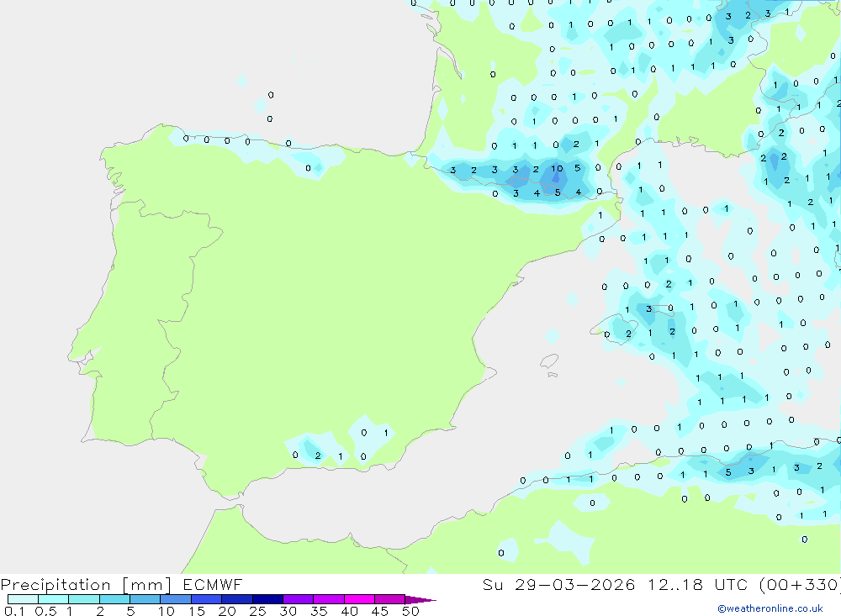Click the 0.5–1 mm legend color swatch

point(53,599)
